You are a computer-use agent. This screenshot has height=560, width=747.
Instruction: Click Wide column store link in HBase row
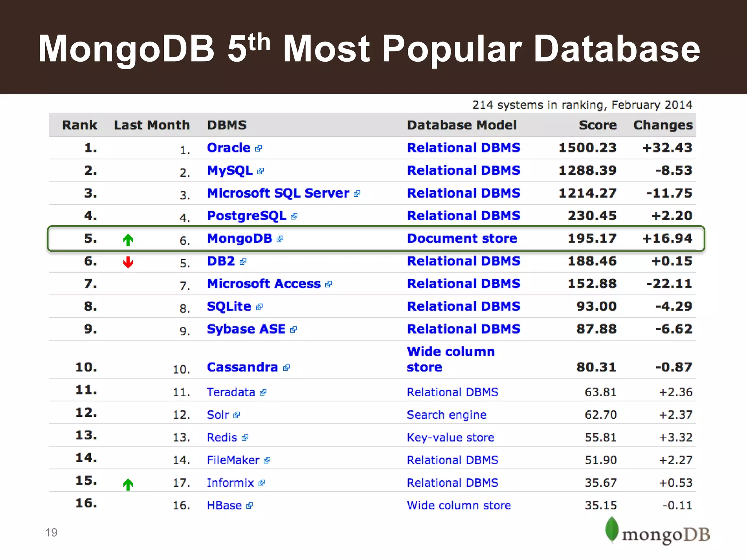(x=459, y=505)
